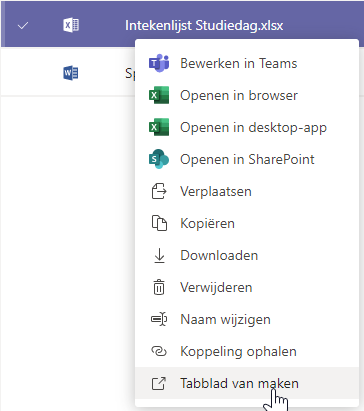The height and width of the screenshot is (411, 364).
Task: Choose Bewerken in Teams
Action: (x=247, y=63)
